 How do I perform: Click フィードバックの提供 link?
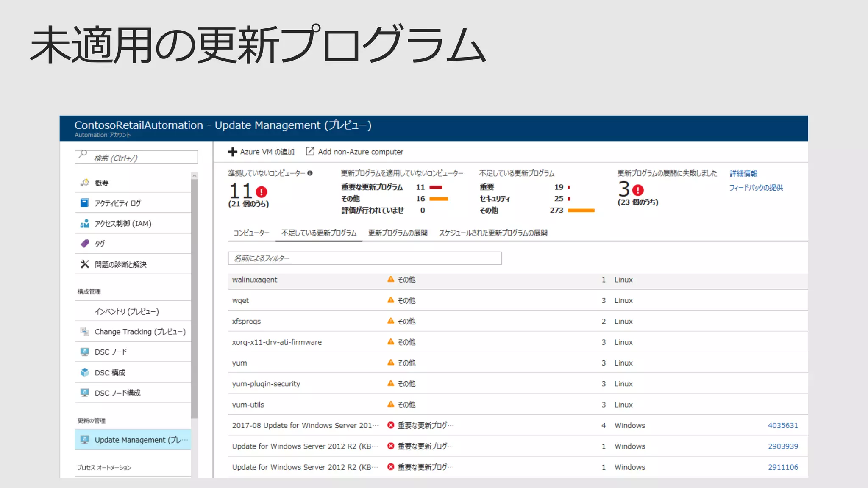coord(756,188)
